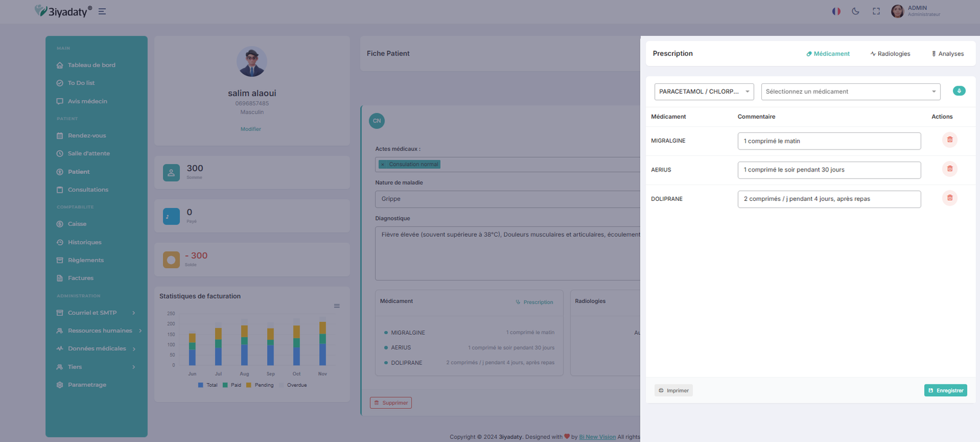This screenshot has width=980, height=442.
Task: Open the billing chart menu icon
Action: coord(337,306)
